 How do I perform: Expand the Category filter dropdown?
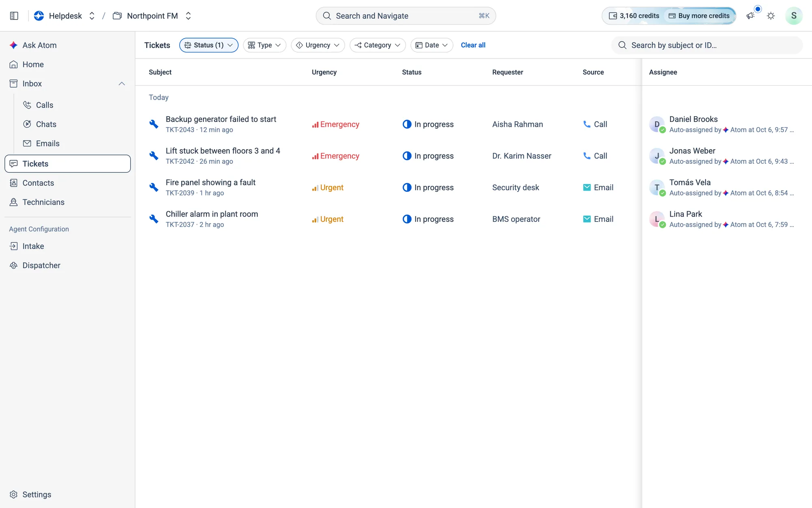(x=377, y=45)
